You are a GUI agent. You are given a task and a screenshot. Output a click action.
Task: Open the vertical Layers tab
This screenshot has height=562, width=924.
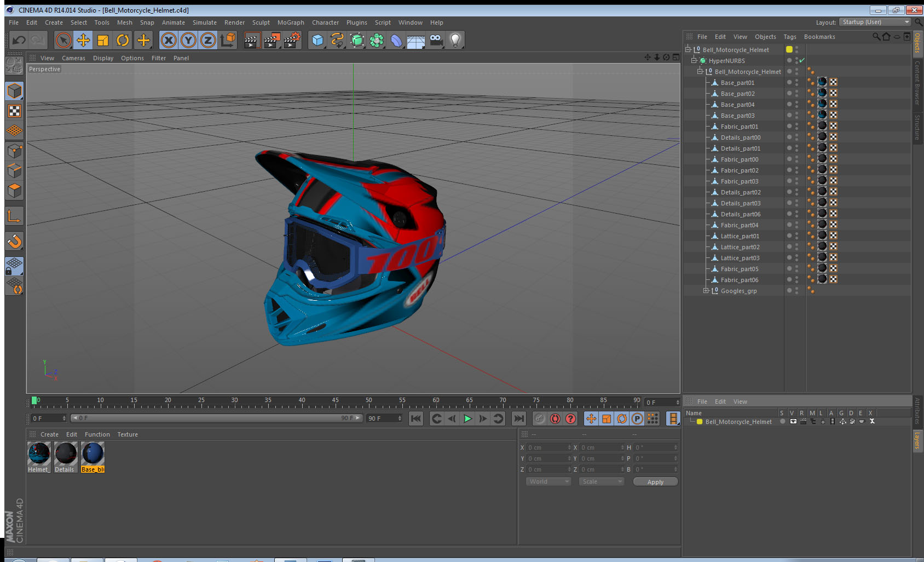(x=917, y=440)
